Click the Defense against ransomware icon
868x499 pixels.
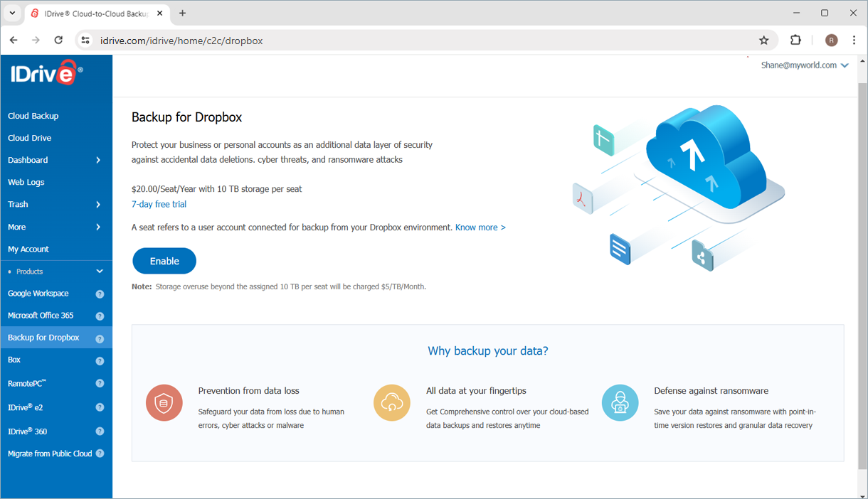tap(620, 403)
